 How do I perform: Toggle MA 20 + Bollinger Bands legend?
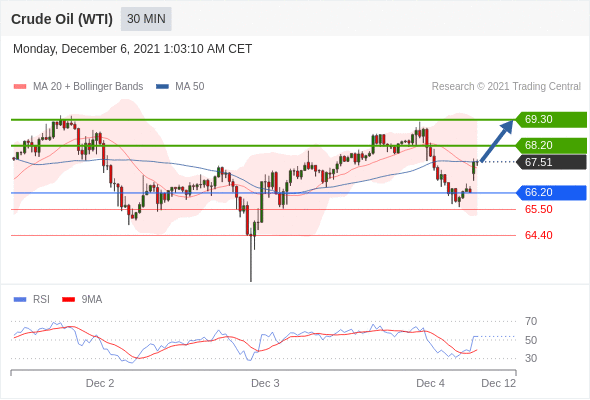pyautogui.click(x=78, y=87)
